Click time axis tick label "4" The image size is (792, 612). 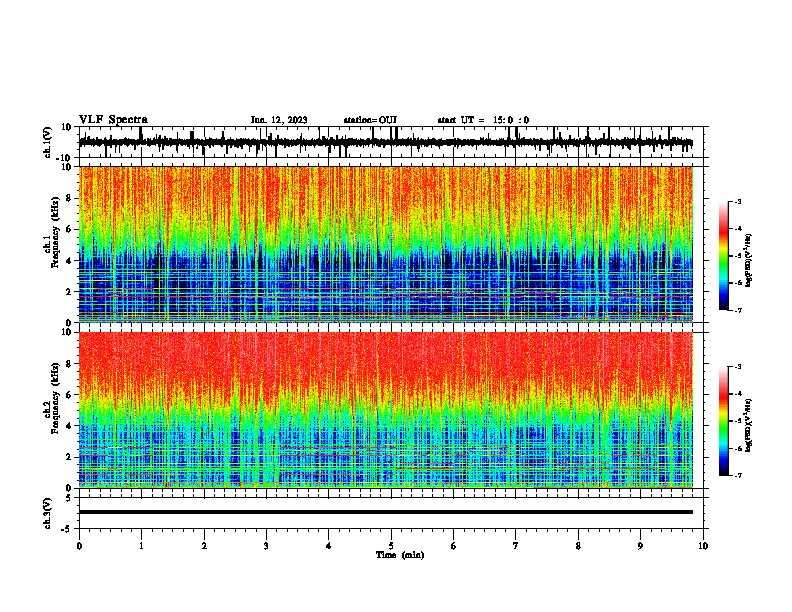329,546
